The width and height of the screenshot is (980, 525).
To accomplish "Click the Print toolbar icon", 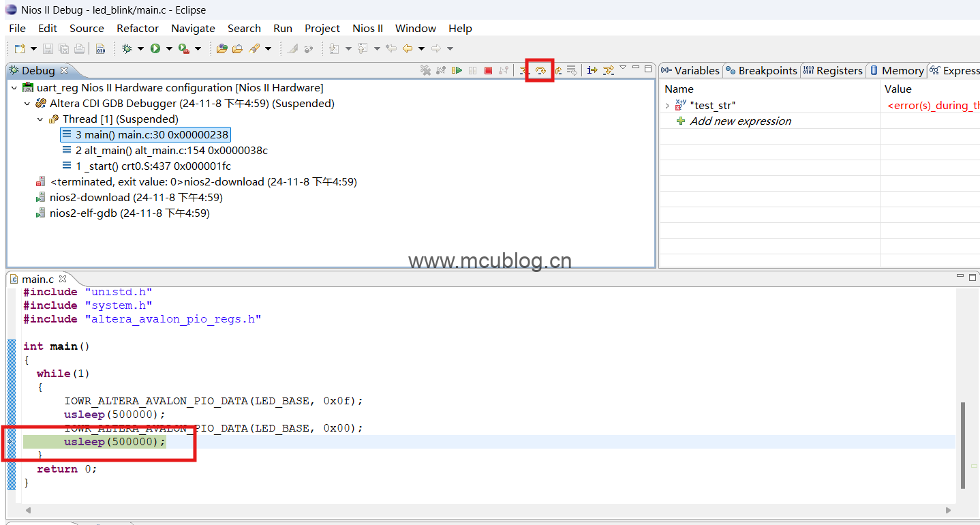I will click(x=79, y=48).
